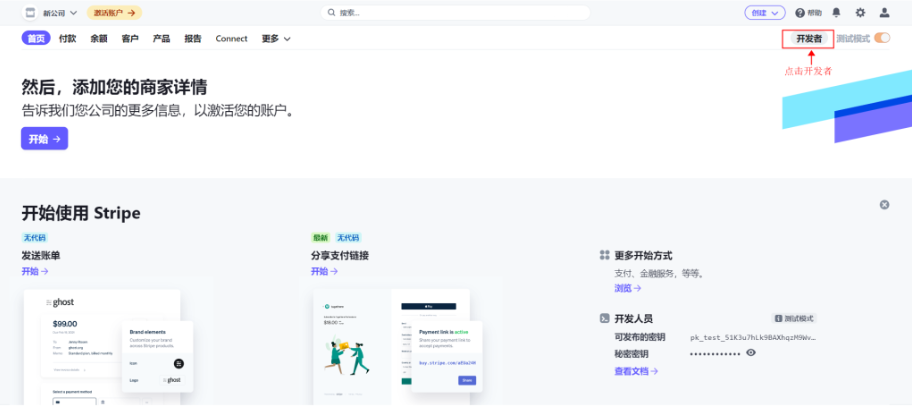
Task: Open the 新公司 account switcher dropdown
Action: coord(60,13)
